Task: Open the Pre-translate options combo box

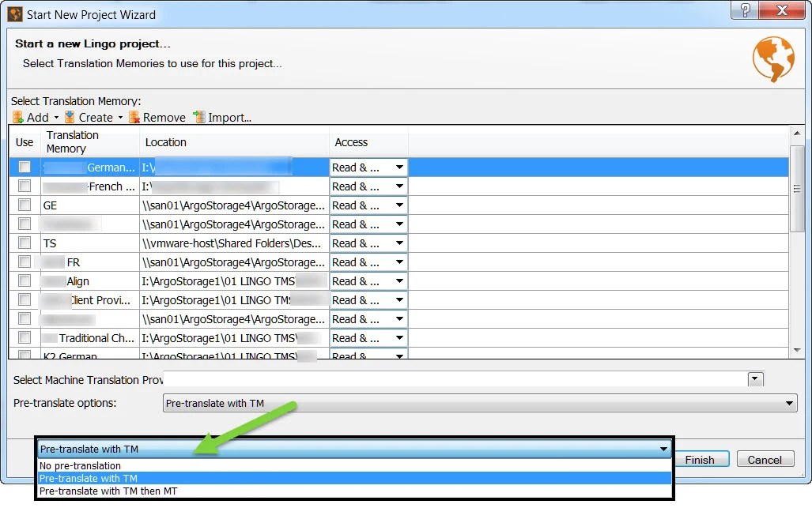Action: click(x=480, y=403)
